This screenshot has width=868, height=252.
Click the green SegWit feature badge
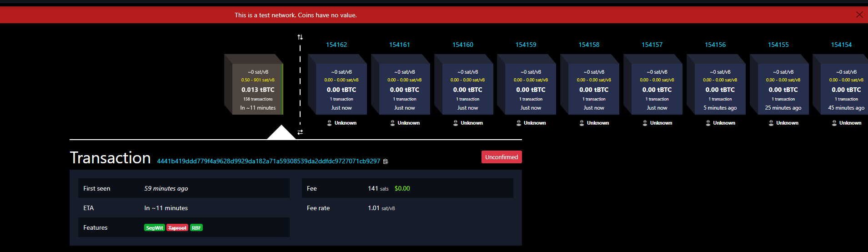155,228
